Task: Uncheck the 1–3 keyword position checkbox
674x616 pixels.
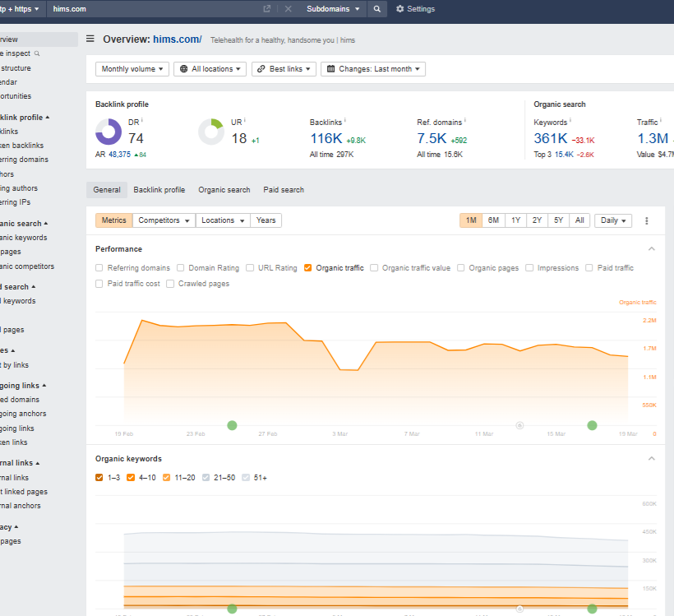Action: [x=99, y=478]
